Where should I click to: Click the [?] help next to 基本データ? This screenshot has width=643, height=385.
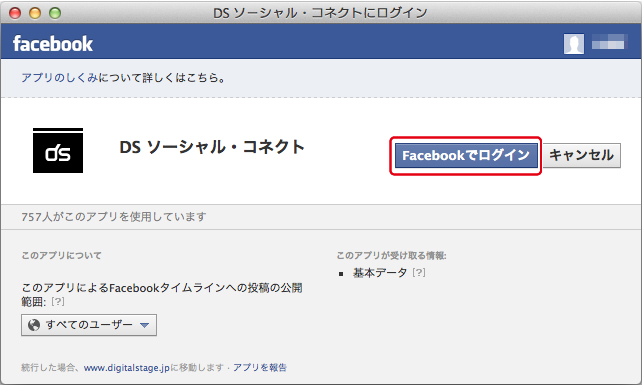click(419, 272)
